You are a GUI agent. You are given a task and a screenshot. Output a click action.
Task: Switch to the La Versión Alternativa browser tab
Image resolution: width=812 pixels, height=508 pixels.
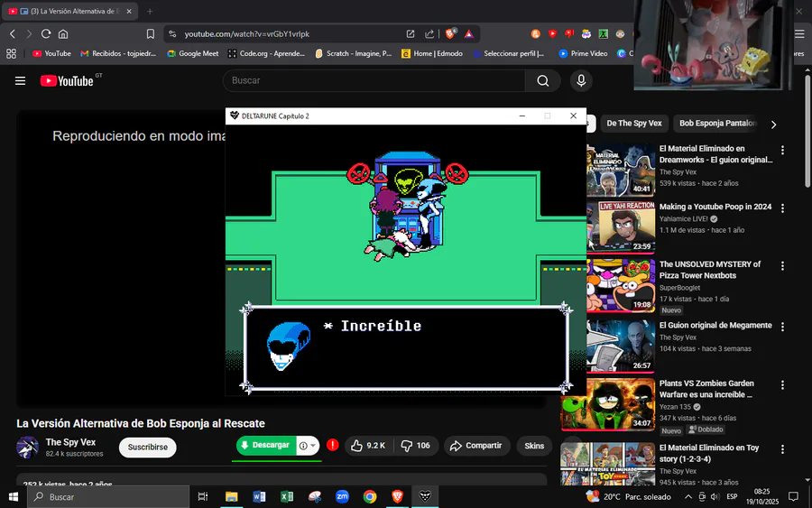(69, 11)
